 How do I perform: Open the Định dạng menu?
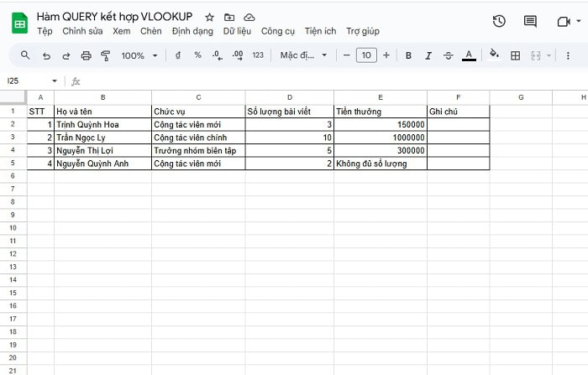tap(192, 31)
